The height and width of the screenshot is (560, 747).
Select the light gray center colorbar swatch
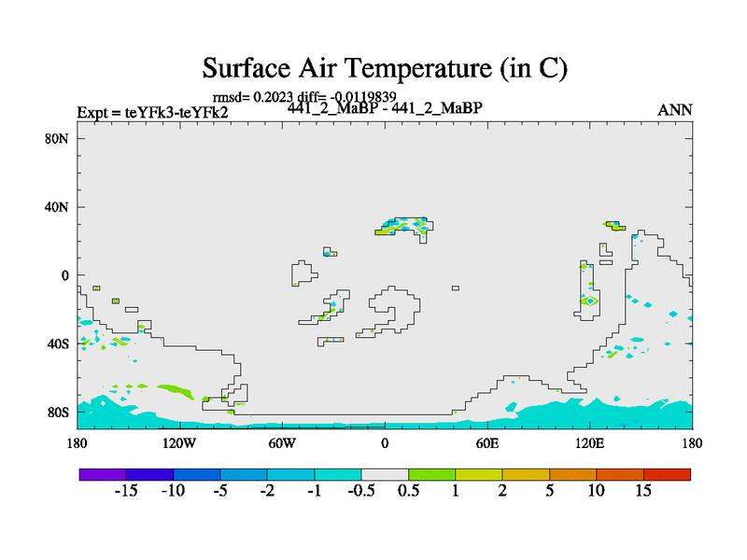point(385,474)
